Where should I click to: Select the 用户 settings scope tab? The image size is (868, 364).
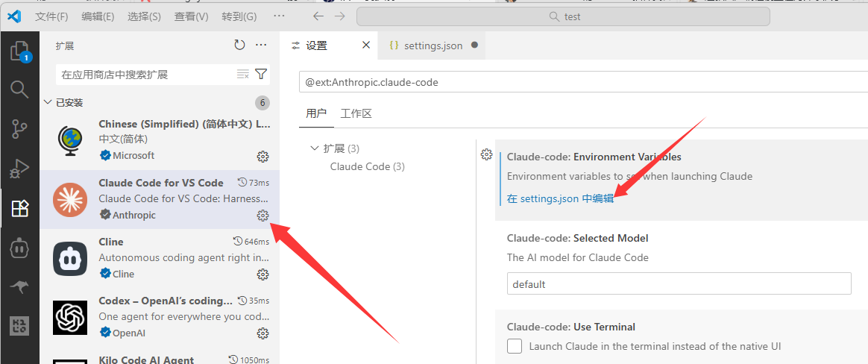pyautogui.click(x=316, y=113)
